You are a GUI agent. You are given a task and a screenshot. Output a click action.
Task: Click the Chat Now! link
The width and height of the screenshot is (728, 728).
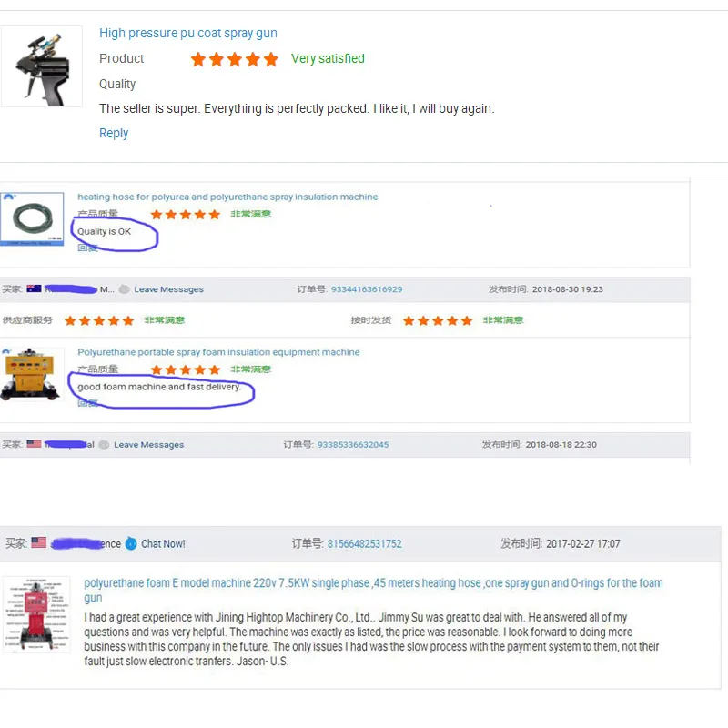[x=163, y=543]
